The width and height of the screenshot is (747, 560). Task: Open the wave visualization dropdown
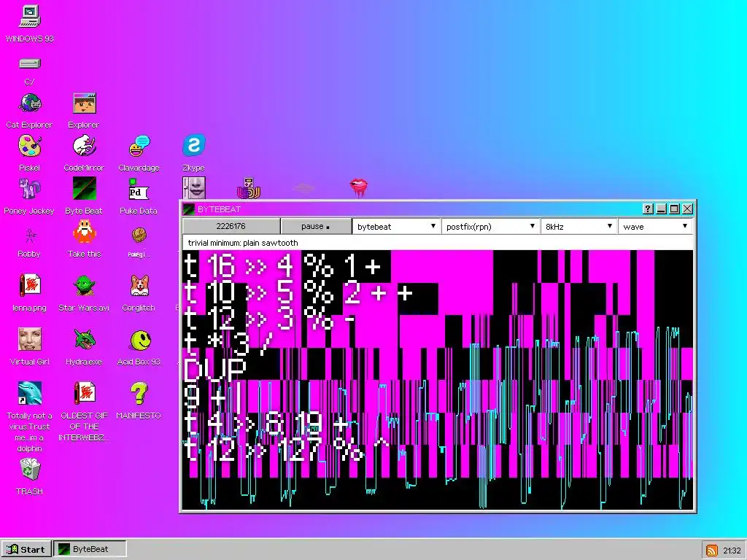point(655,227)
